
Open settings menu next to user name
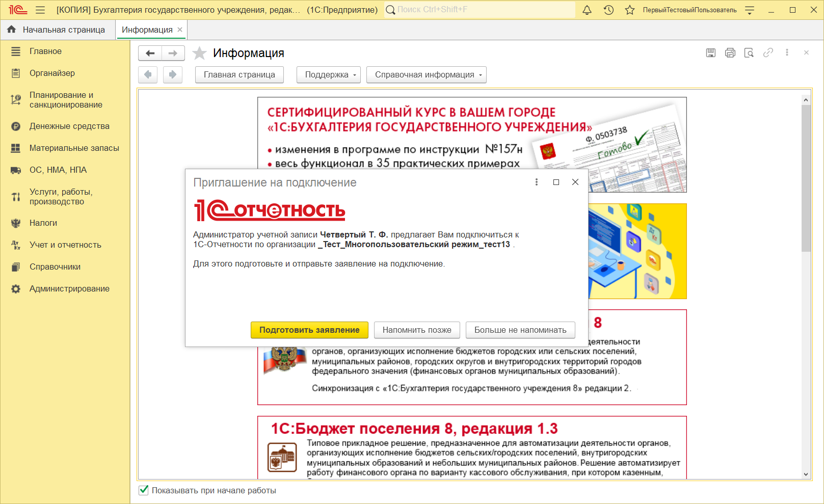tap(749, 10)
